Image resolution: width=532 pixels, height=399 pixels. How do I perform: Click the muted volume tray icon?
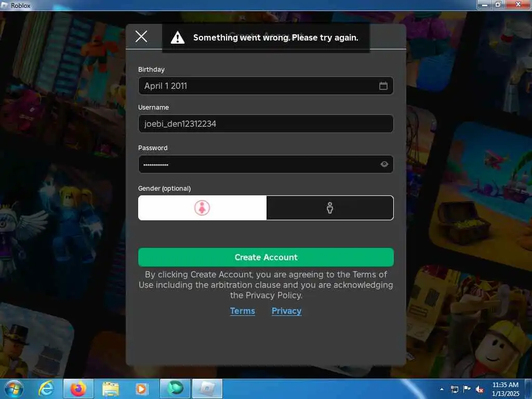point(480,389)
